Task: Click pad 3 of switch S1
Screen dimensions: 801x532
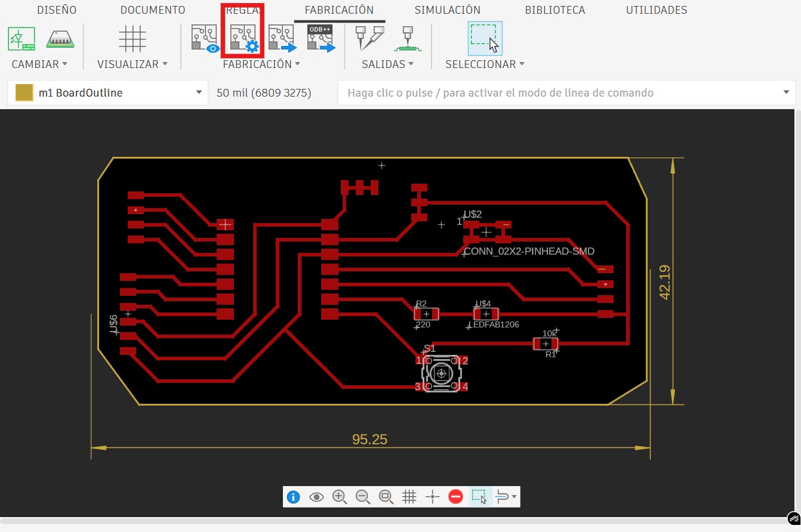Action: 418,386
